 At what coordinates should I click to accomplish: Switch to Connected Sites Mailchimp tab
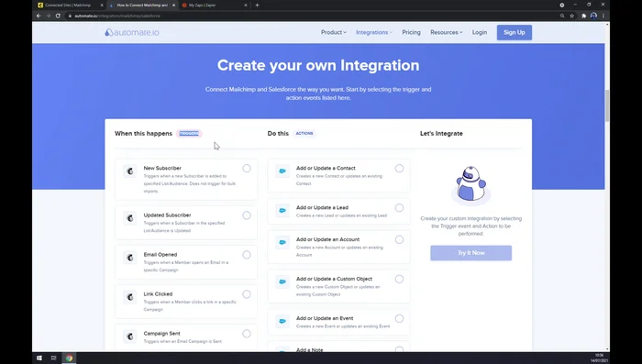point(68,6)
